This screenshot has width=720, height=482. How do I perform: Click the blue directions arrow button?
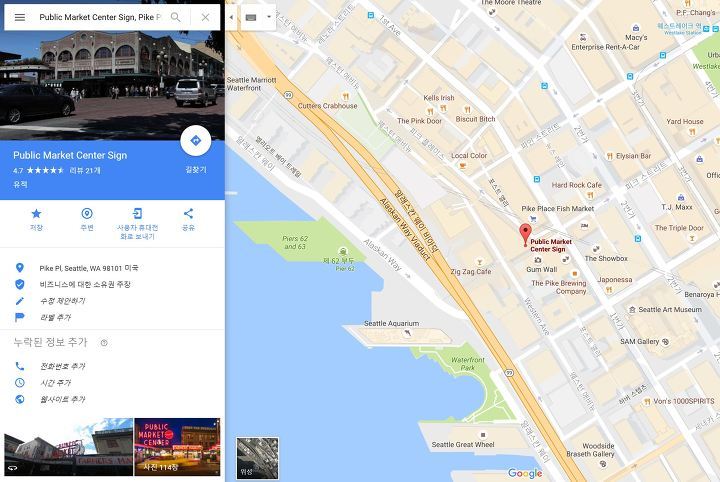pyautogui.click(x=196, y=140)
